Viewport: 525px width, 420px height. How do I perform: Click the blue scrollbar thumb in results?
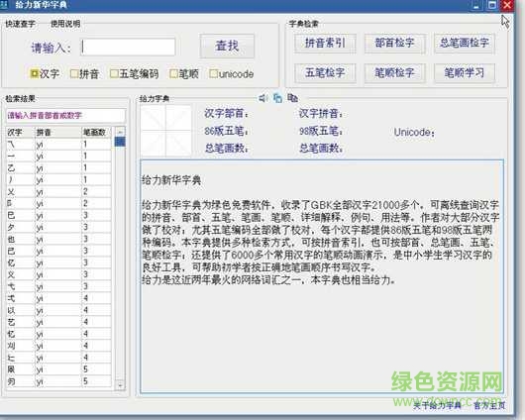point(120,142)
